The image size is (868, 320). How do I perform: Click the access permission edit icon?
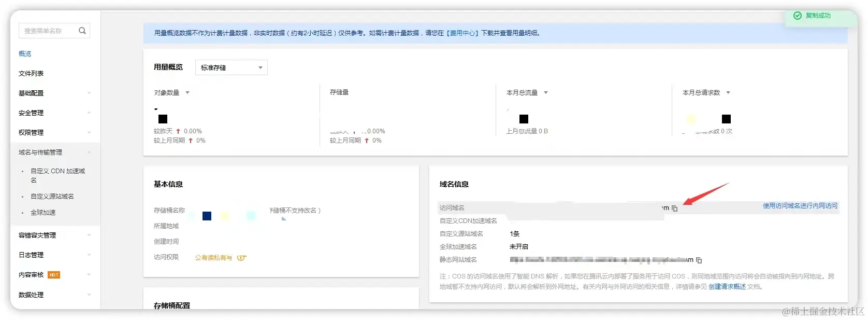pyautogui.click(x=241, y=258)
